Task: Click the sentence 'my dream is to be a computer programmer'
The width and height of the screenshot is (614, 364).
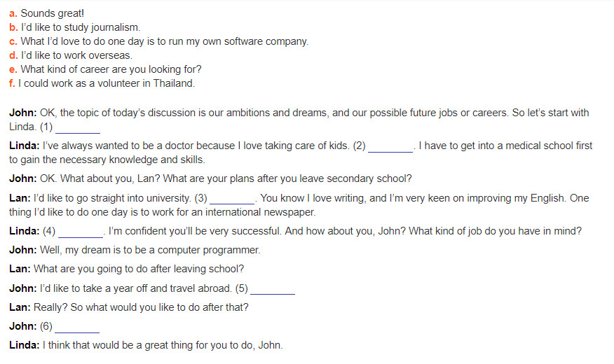Action: [x=163, y=250]
